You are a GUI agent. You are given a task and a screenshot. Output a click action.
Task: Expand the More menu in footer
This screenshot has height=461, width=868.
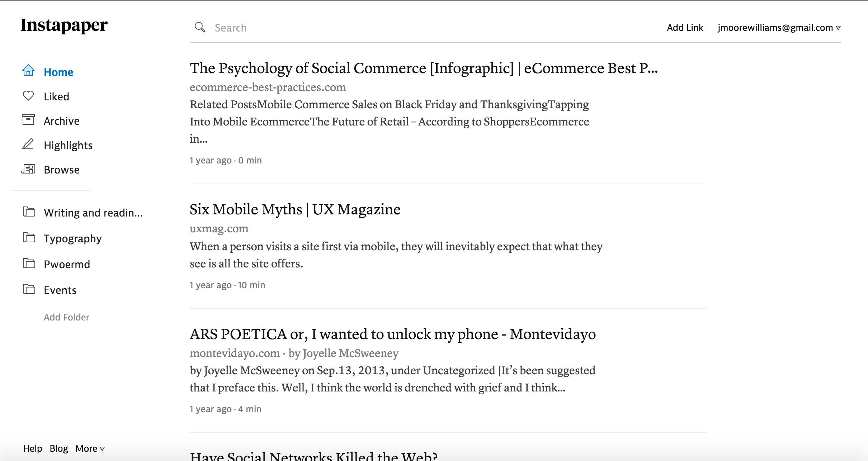point(90,448)
